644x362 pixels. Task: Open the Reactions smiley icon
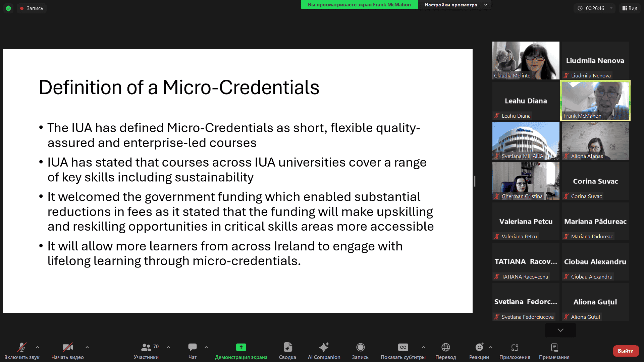click(x=479, y=347)
